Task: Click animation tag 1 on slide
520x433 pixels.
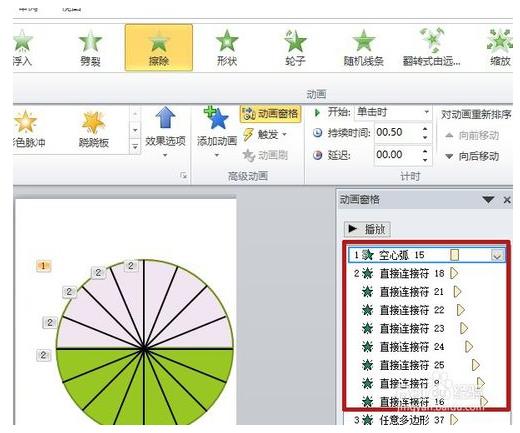Action: (43, 266)
